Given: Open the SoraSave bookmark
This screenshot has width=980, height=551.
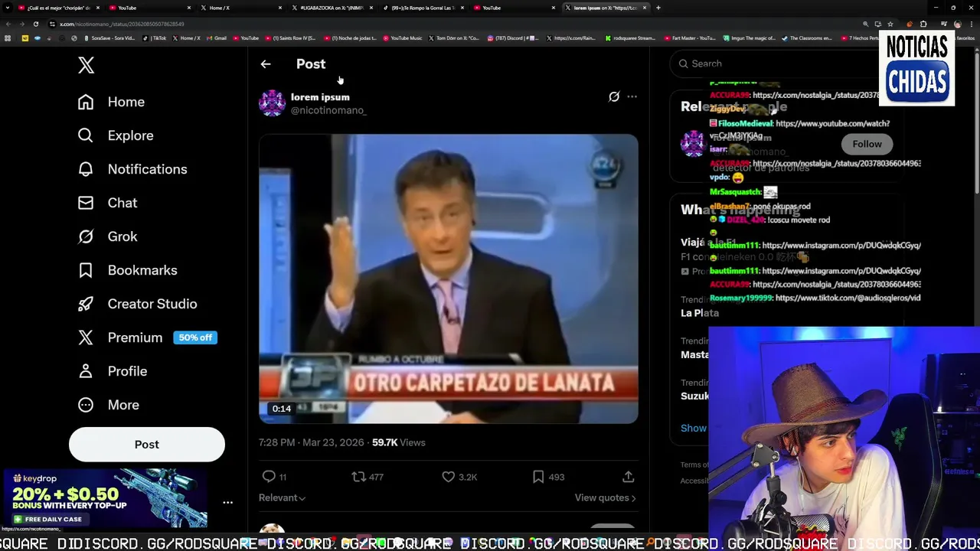Looking at the screenshot, I should pos(109,37).
